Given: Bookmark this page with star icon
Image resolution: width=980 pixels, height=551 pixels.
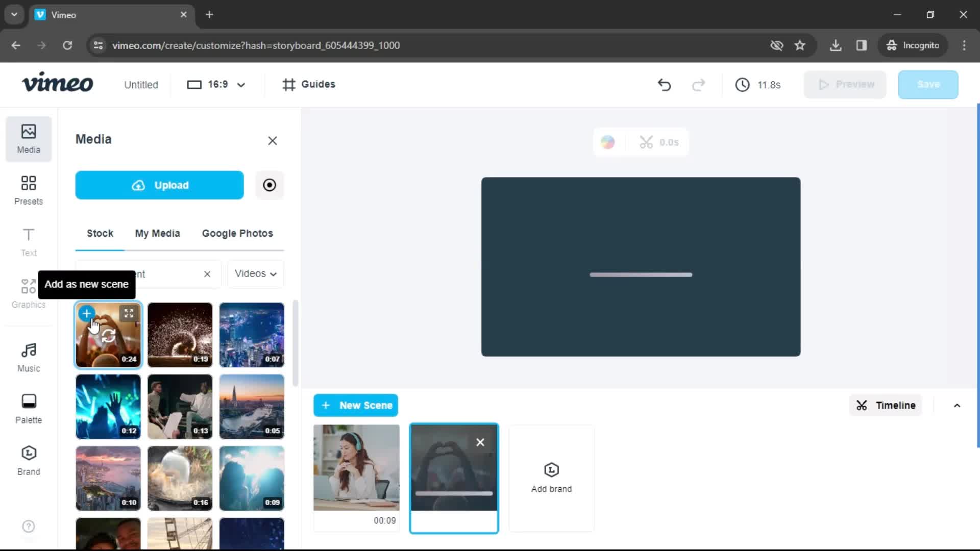Looking at the screenshot, I should tap(800, 45).
